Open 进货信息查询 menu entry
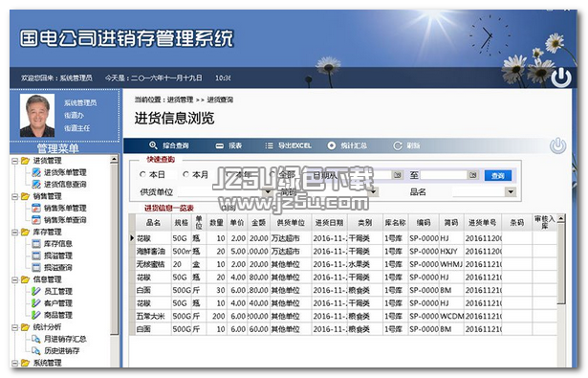 [x=65, y=185]
